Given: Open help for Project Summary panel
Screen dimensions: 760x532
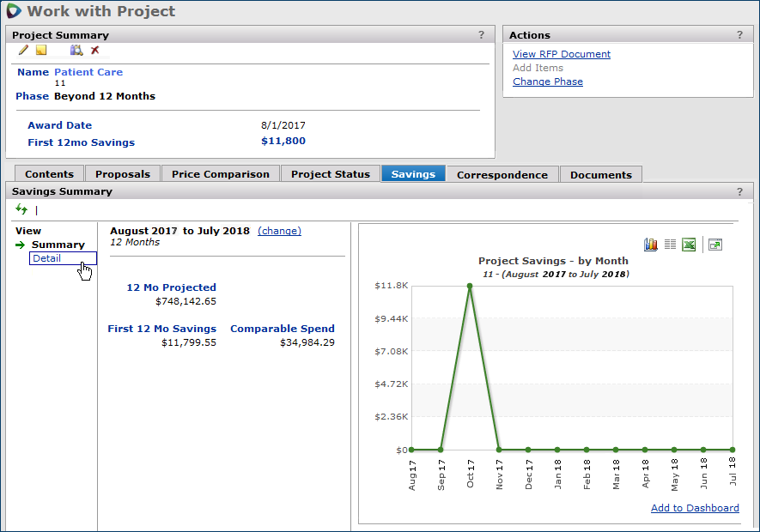Looking at the screenshot, I should tap(482, 35).
